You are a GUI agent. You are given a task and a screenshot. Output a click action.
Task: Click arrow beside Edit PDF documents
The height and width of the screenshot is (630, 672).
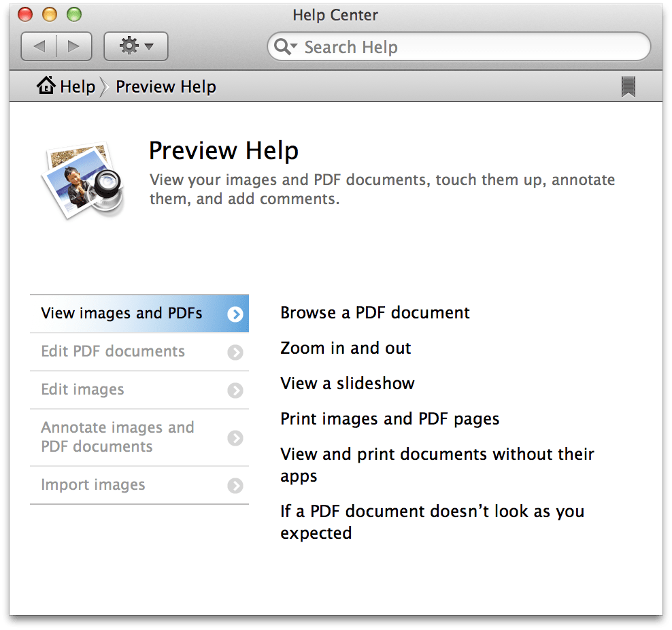point(235,352)
